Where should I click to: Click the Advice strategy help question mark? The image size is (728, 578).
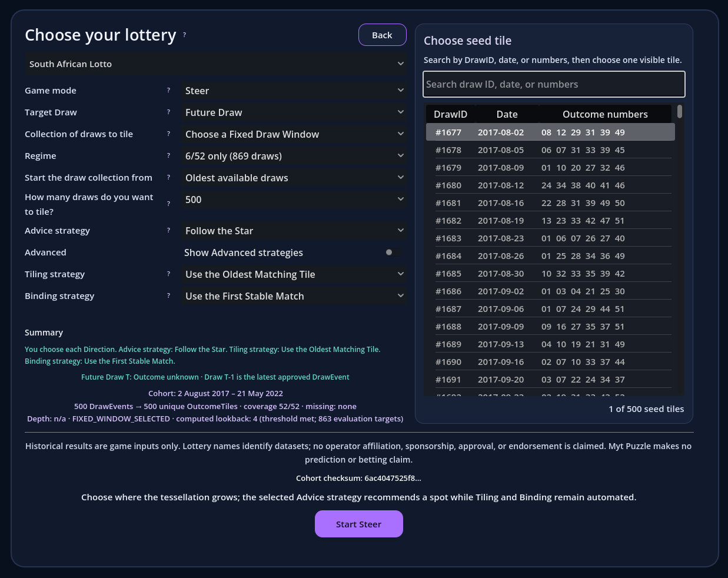point(168,230)
